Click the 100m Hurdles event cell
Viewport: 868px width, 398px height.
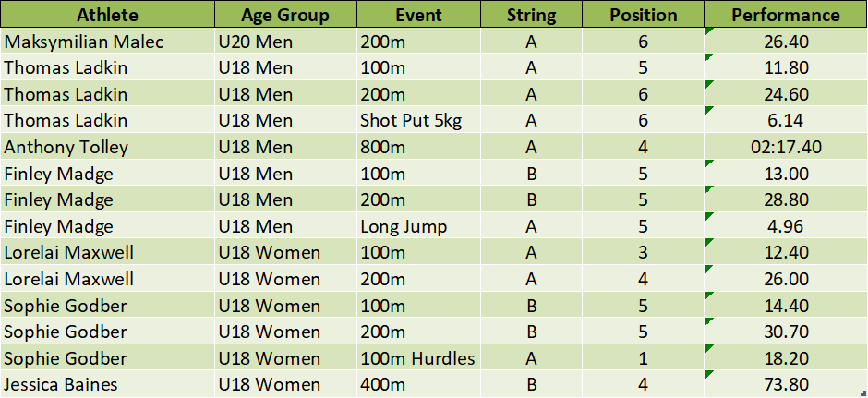pos(417,358)
